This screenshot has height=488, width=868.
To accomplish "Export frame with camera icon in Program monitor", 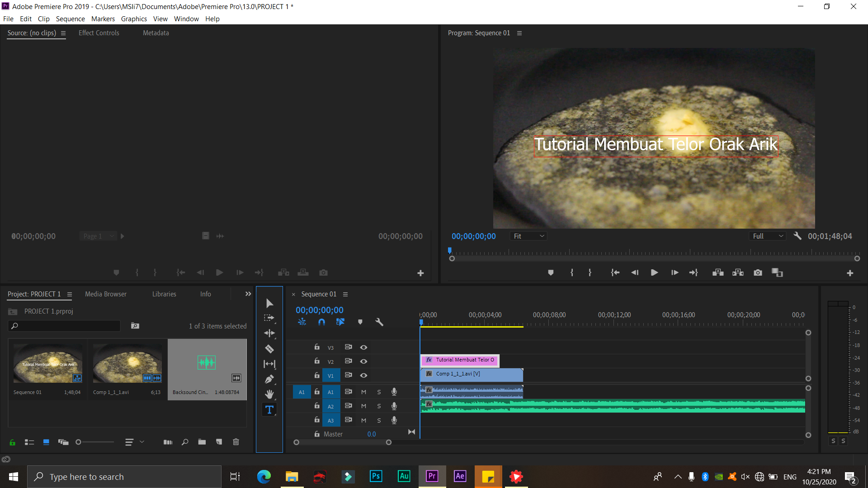I will click(758, 272).
